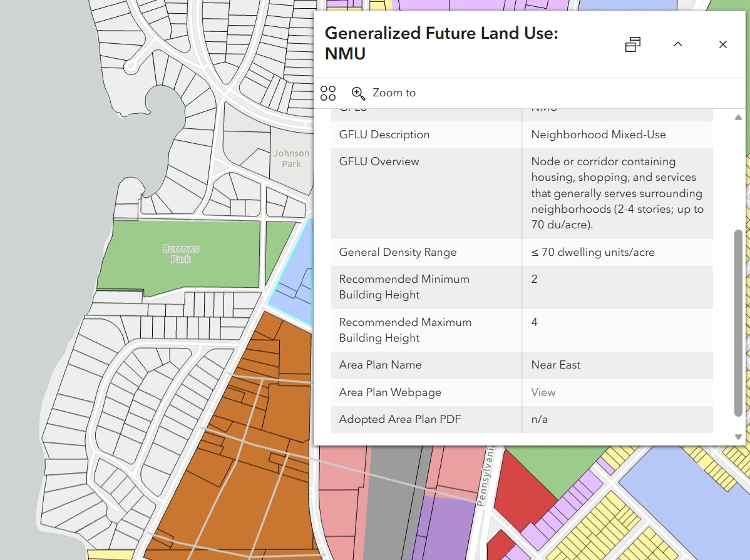750x560 pixels.
Task: Open the four-circles actions menu icon
Action: click(x=328, y=93)
